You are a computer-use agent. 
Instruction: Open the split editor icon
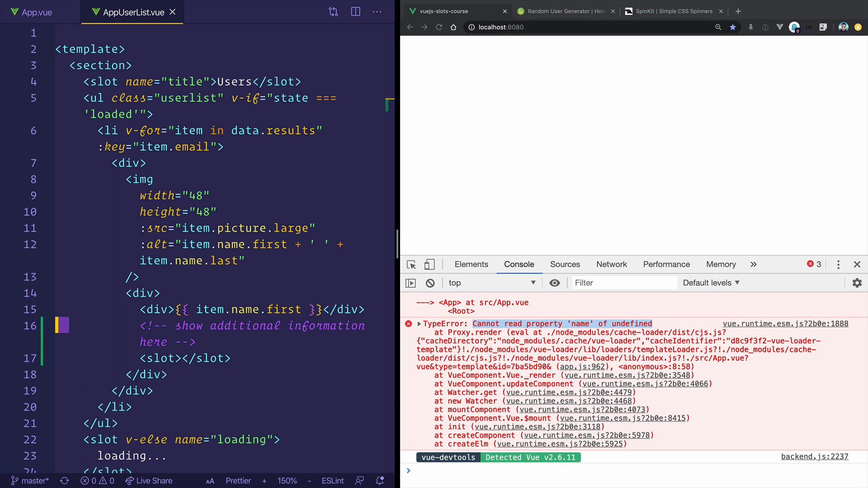click(356, 12)
